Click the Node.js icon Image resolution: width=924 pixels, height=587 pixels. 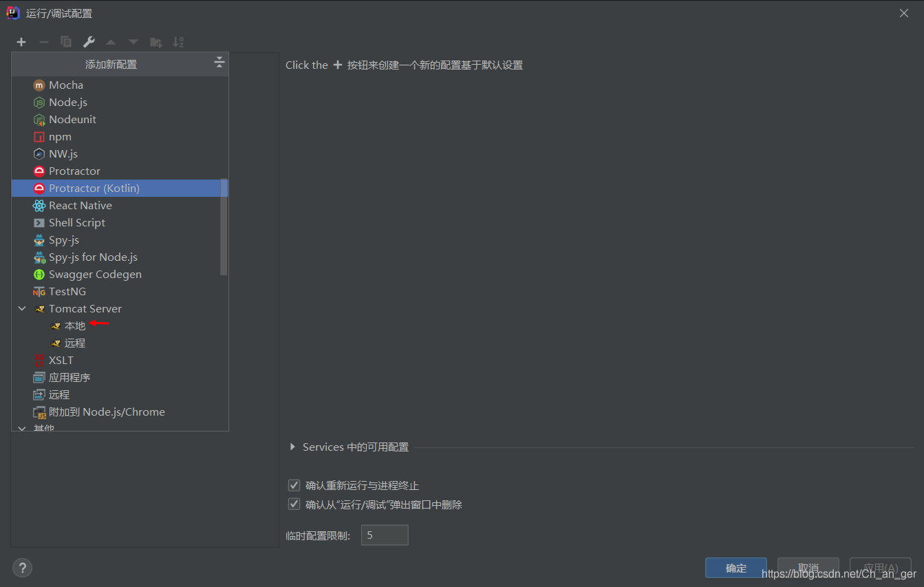[39, 103]
